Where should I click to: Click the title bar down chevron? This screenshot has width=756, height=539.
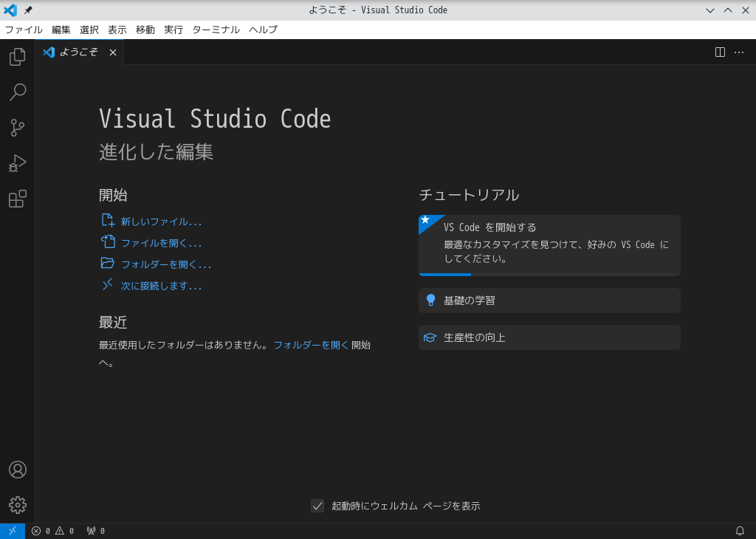(x=710, y=10)
